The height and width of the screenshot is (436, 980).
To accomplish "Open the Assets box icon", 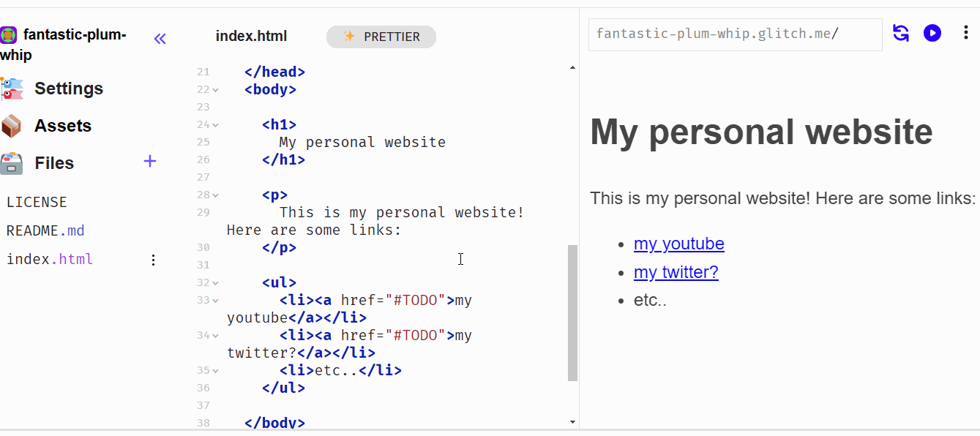I will coord(12,126).
